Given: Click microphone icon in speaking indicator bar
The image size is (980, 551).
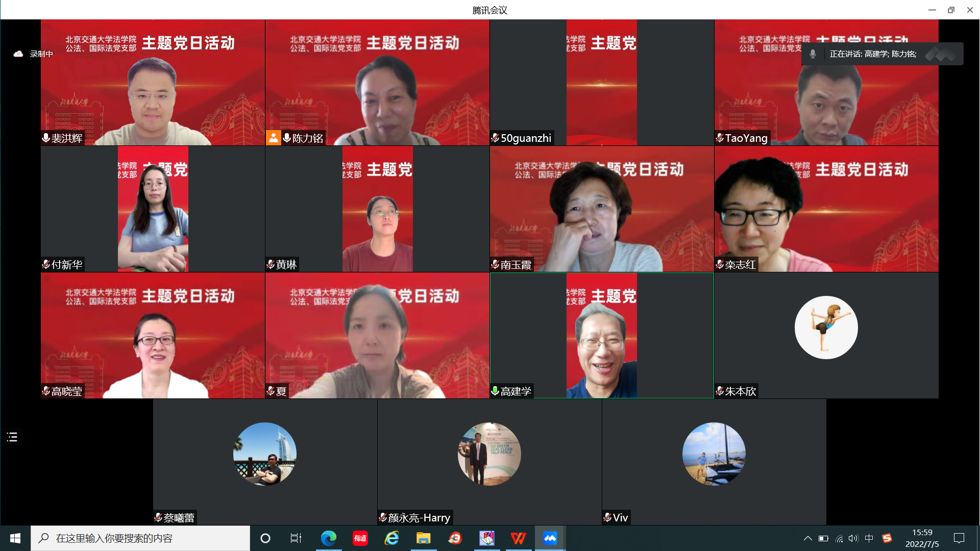Looking at the screenshot, I should pyautogui.click(x=813, y=54).
